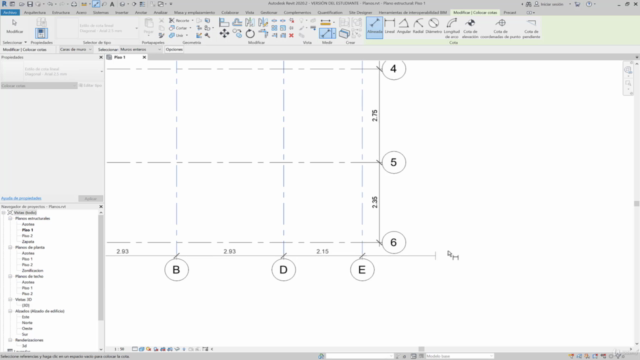Open the Cortar geometry dropdown
This screenshot has width=640, height=360.
click(180, 28)
